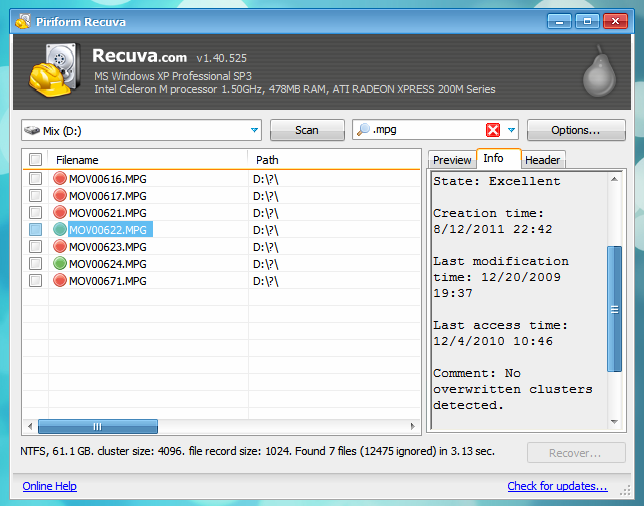Click the State: Excellent text
Image resolution: width=644 pixels, height=506 pixels.
point(497,181)
